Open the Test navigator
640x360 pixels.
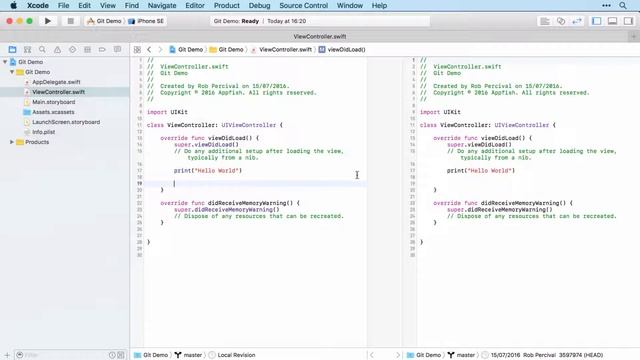pyautogui.click(x=72, y=49)
